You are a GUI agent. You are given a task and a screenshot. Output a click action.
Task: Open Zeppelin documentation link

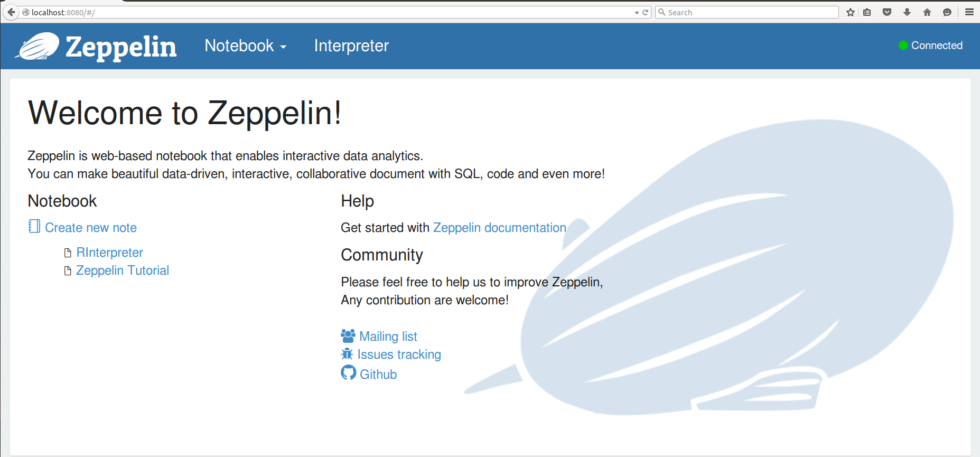500,228
